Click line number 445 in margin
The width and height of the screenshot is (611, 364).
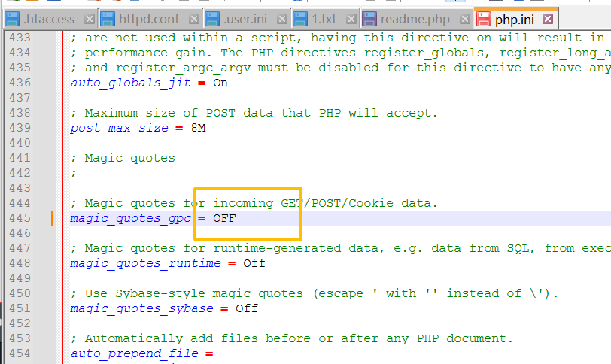coord(20,218)
